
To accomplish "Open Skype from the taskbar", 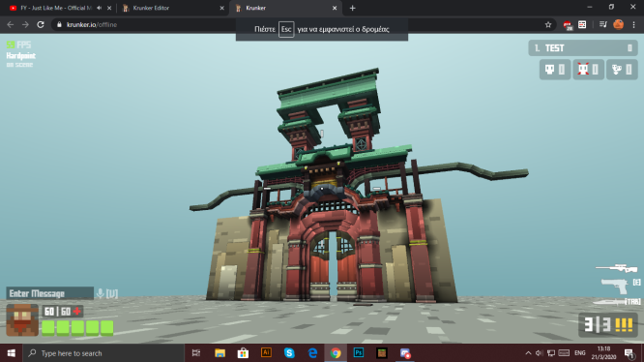I will [289, 353].
